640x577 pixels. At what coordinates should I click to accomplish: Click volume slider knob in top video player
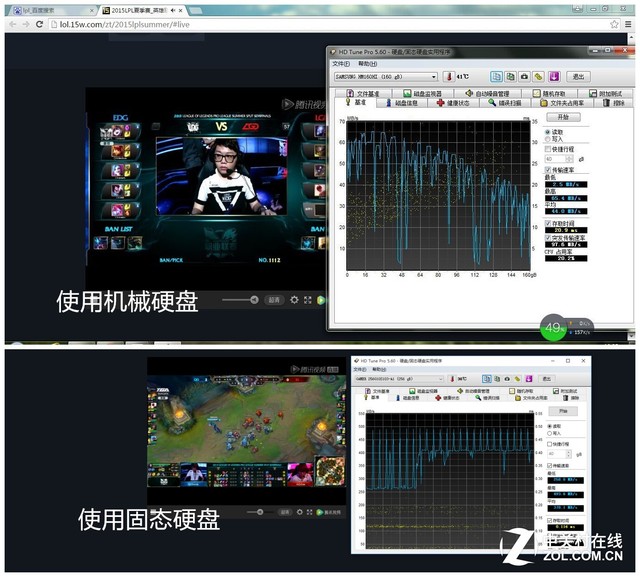(254, 300)
